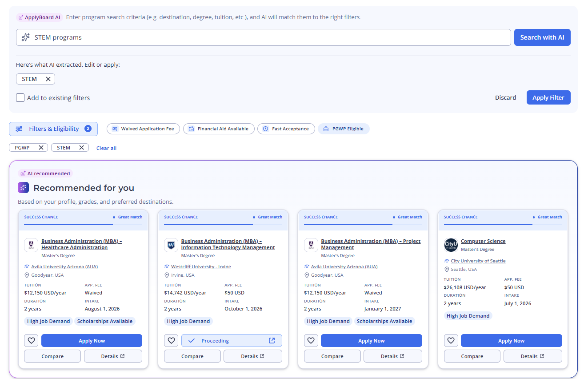588x379 pixels.
Task: Click success chance bar on Computer Science card
Action: tap(503, 225)
